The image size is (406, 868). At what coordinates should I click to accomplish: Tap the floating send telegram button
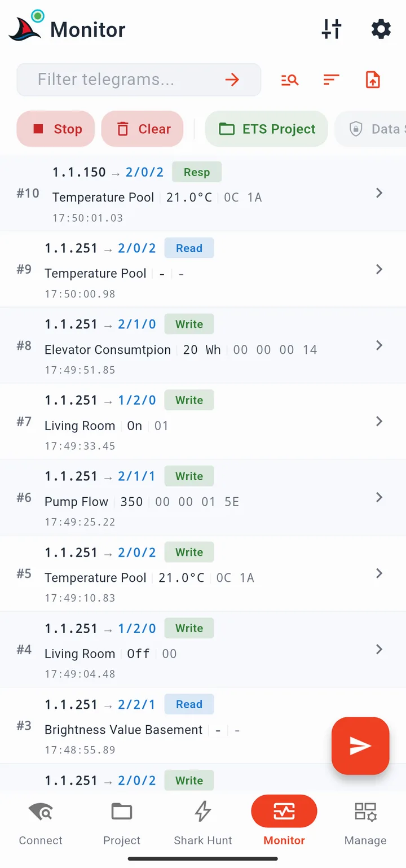click(x=360, y=746)
